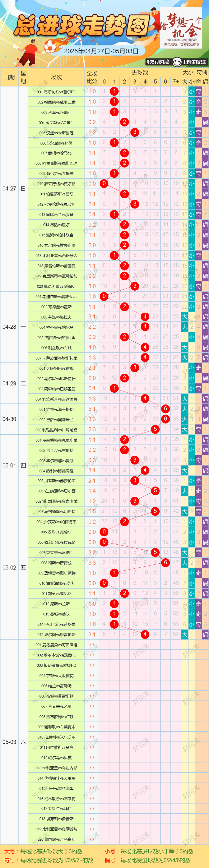
Task: Click the 梦想一个机会 logo
Action: [181, 28]
